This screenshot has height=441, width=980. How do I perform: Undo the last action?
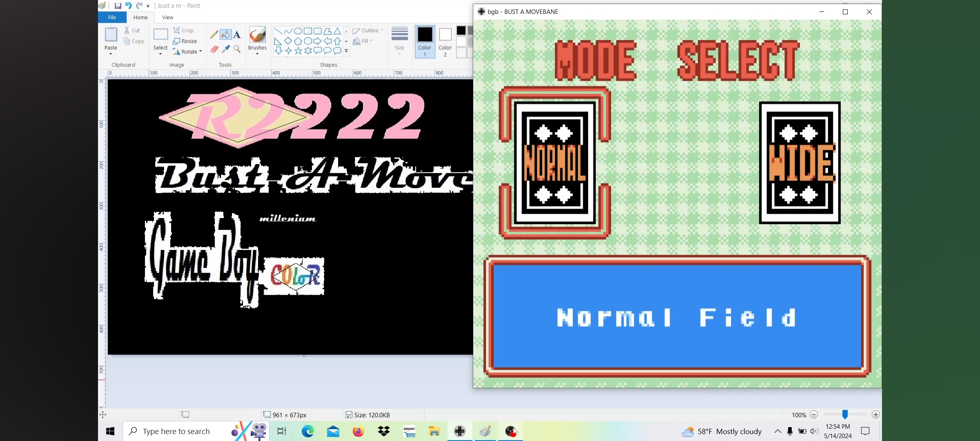[128, 6]
